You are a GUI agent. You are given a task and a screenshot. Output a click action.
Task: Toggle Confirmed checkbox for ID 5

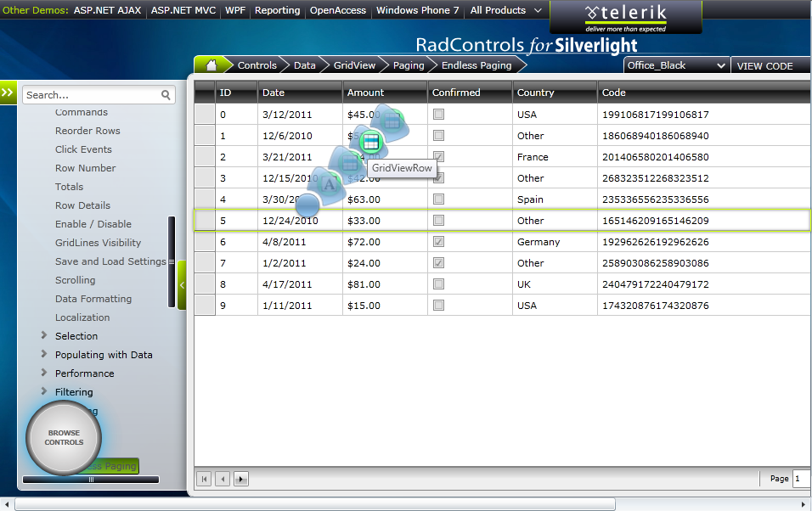pyautogui.click(x=438, y=220)
